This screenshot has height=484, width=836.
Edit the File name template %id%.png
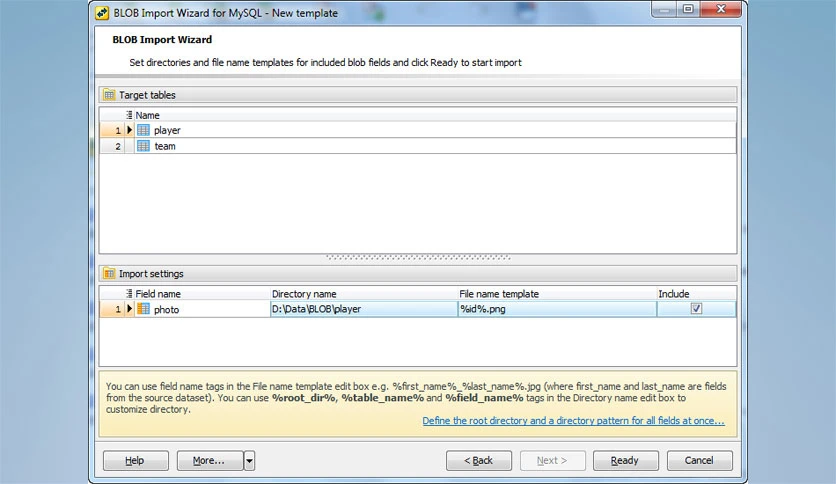point(557,309)
